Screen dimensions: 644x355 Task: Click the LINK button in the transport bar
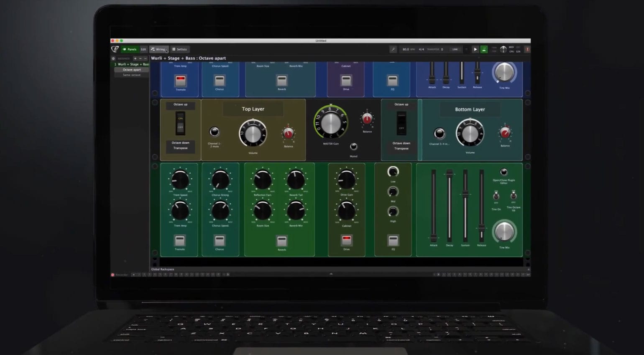[x=455, y=49]
